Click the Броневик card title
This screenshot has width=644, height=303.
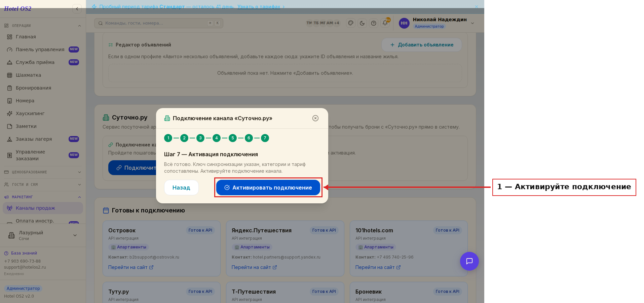point(369,292)
